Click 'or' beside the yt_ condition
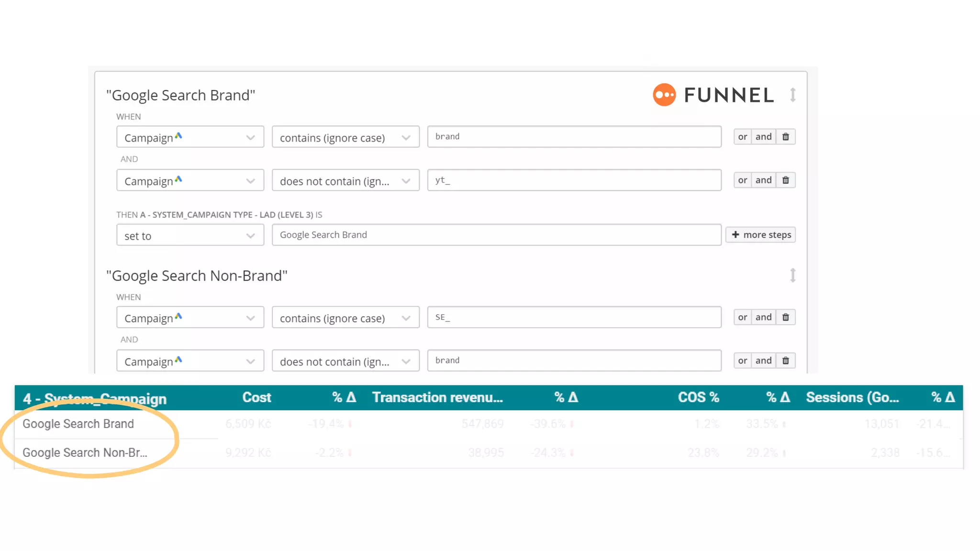The width and height of the screenshot is (980, 551). click(742, 180)
